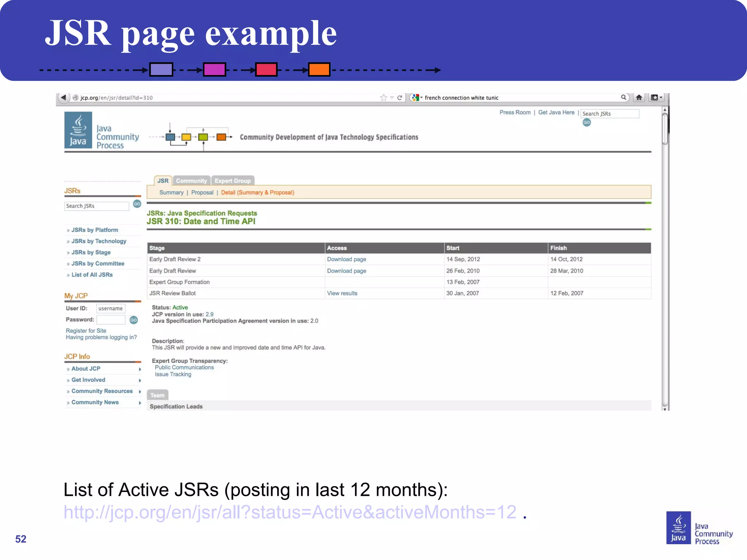Click the magnifier icon in browser search
Screen dimensions: 747x560
coord(623,97)
